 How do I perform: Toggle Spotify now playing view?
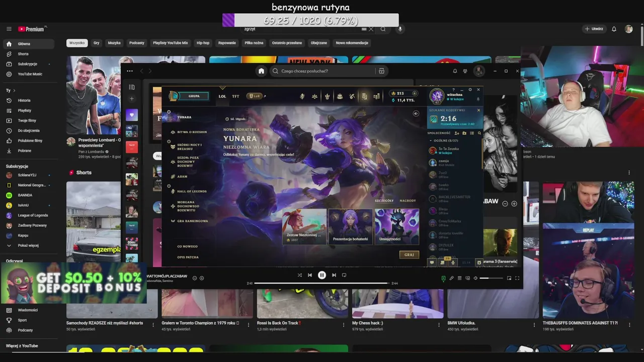pos(443,278)
